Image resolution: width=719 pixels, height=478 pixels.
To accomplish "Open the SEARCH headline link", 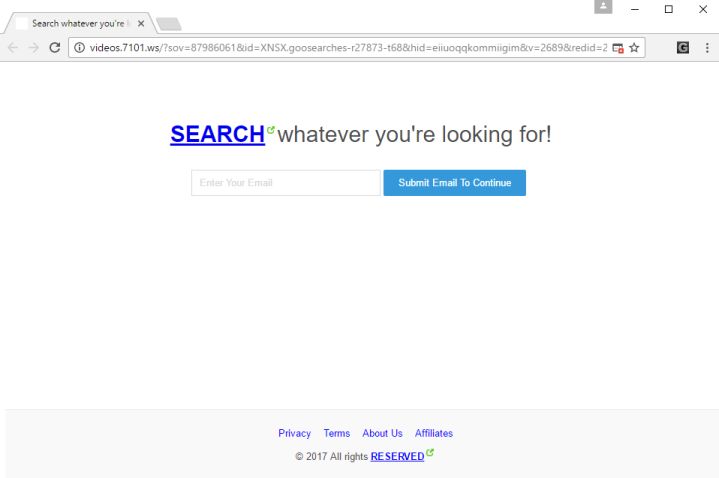I will point(217,134).
